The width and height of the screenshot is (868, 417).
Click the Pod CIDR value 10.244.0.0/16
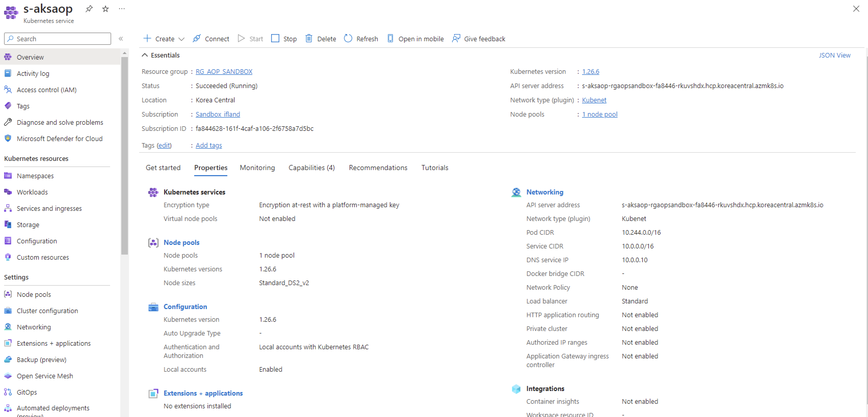(641, 232)
